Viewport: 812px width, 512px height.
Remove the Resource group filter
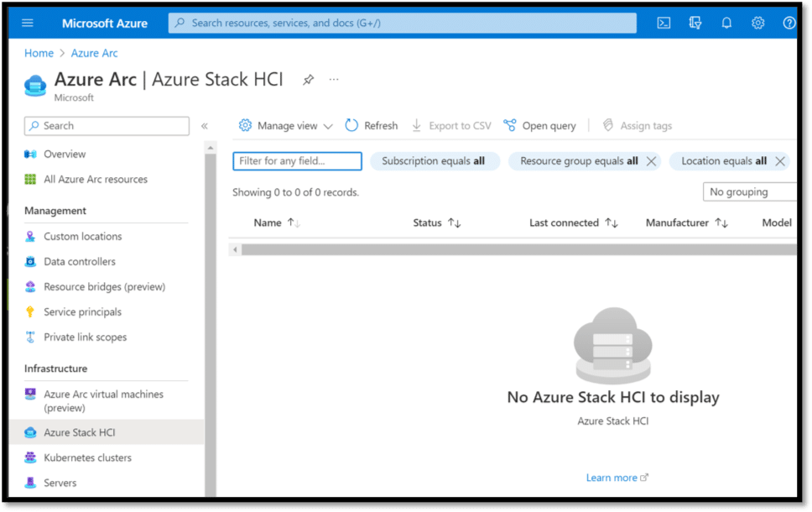pos(652,162)
